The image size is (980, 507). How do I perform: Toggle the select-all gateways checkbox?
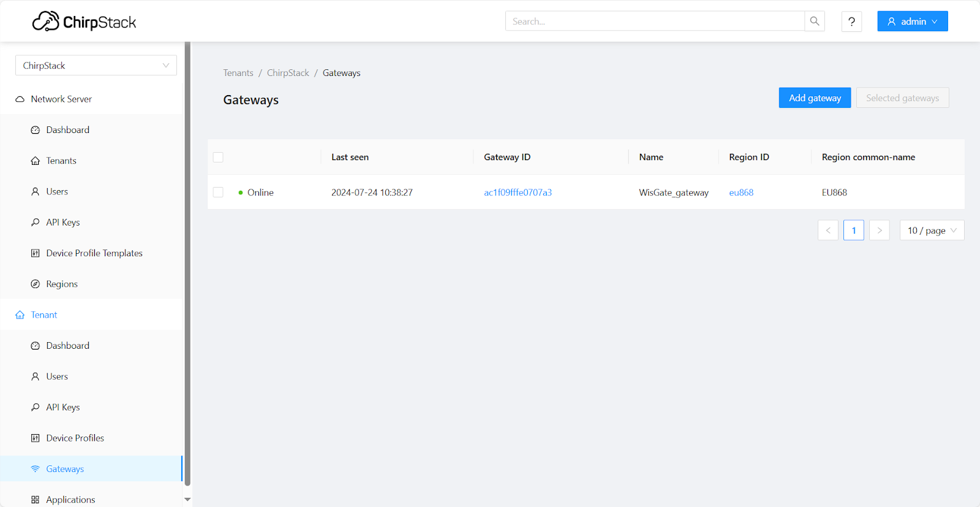click(218, 158)
